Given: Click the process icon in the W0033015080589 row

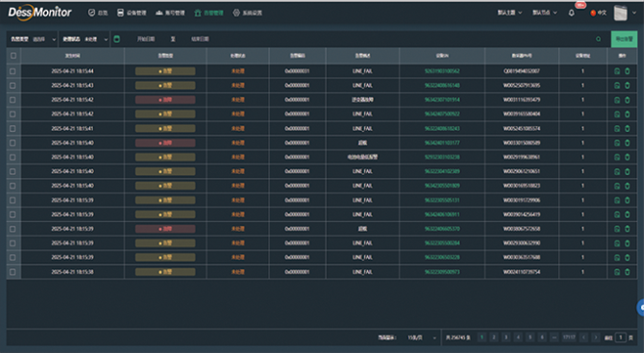Looking at the screenshot, I should click(617, 143).
